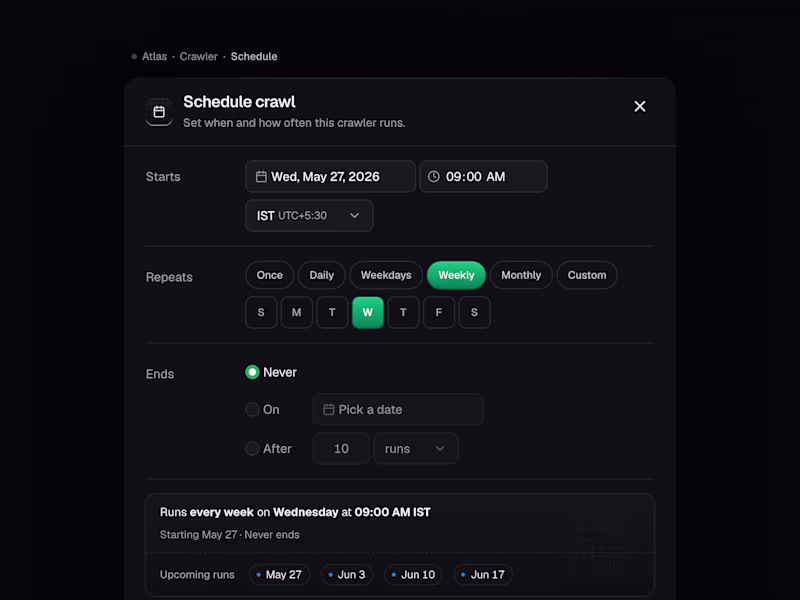This screenshot has width=800, height=600.
Task: Select the On date radio button
Action: click(x=252, y=409)
